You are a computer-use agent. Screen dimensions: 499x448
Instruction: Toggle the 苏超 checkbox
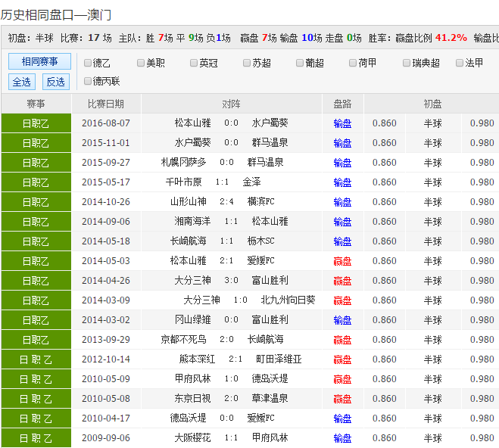[x=247, y=63]
